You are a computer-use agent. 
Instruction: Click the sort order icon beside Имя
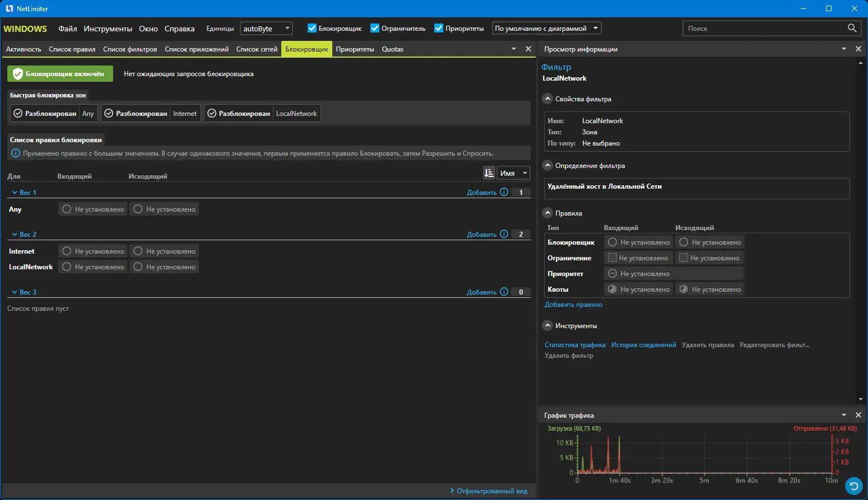tap(489, 173)
